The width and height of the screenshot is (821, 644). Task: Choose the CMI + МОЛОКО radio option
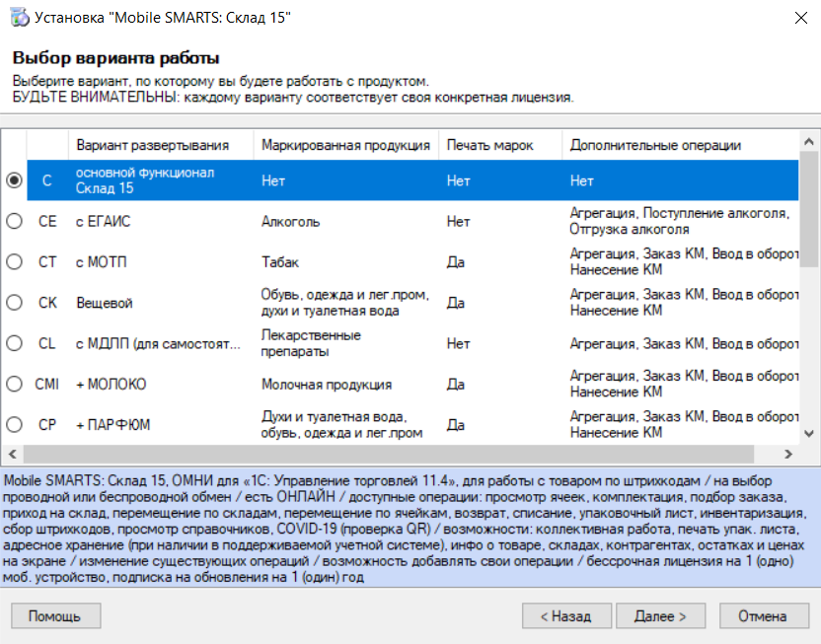[14, 384]
